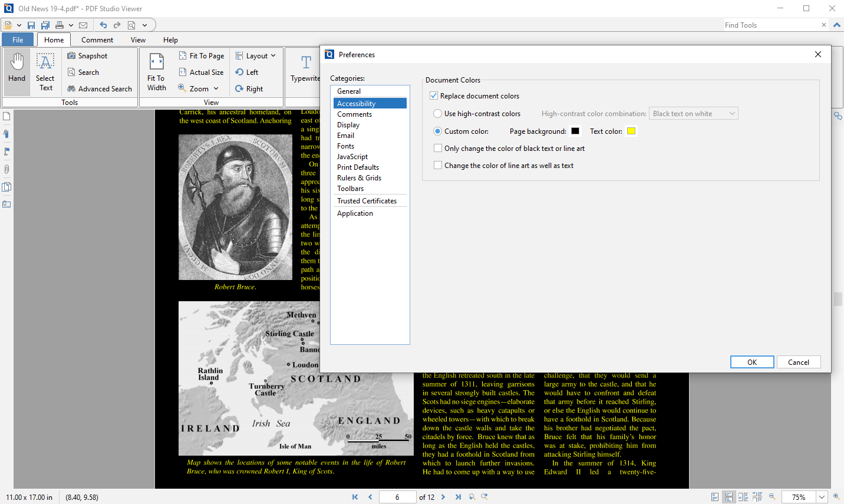Click the Email envelope icon in quick access toolbar
844x504 pixels.
coord(83,25)
